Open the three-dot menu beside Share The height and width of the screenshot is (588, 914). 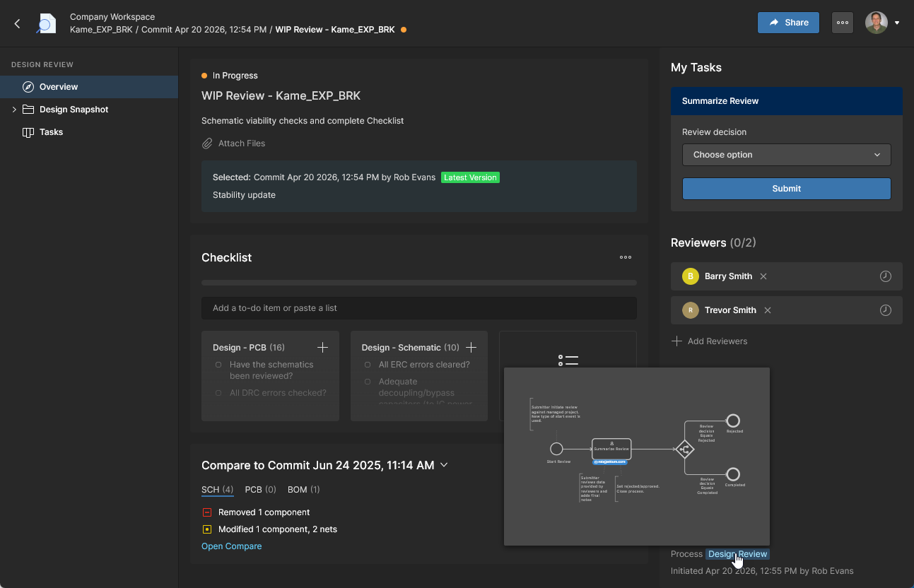(842, 23)
